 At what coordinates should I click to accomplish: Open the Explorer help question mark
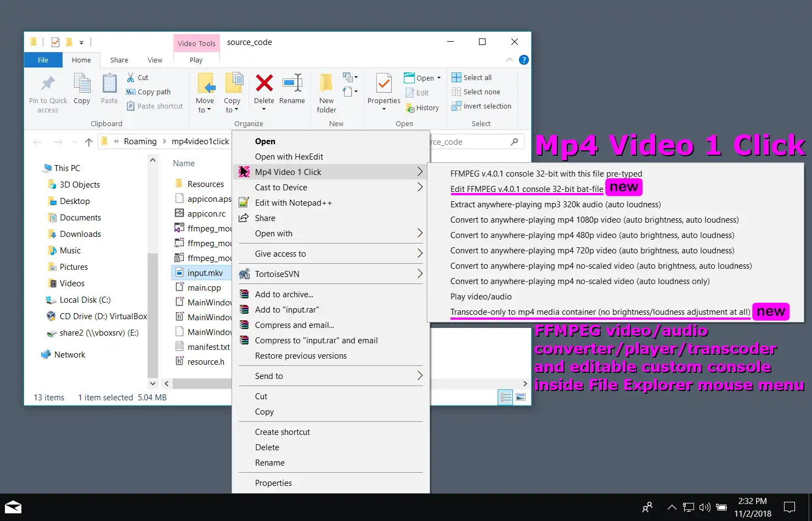coord(524,60)
